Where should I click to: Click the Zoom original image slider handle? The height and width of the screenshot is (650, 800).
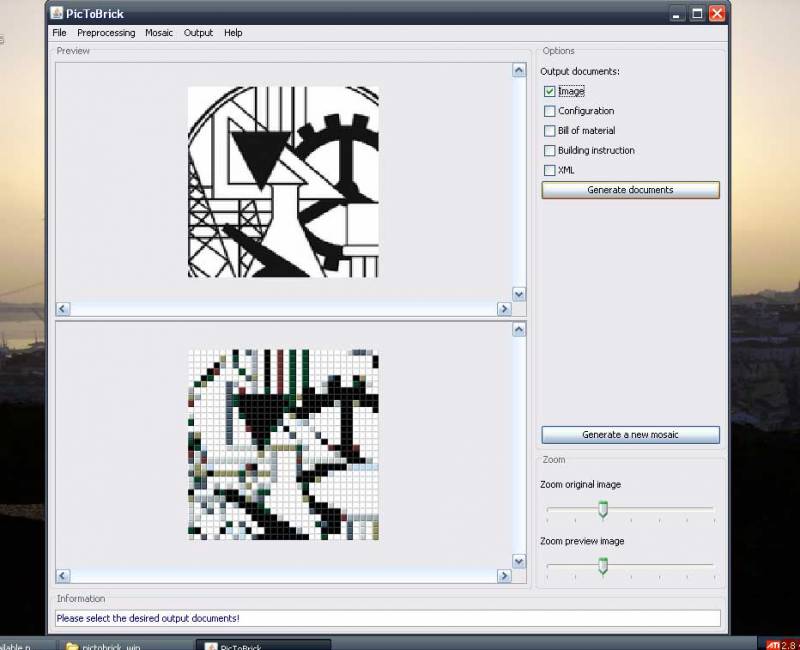click(603, 509)
